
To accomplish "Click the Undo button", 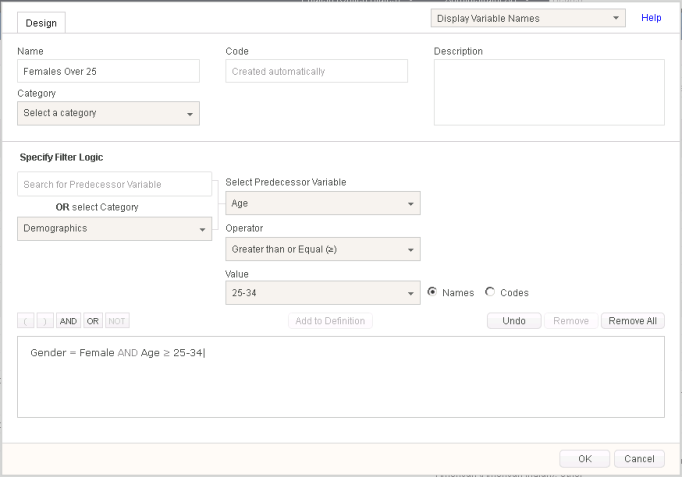I will 514,321.
